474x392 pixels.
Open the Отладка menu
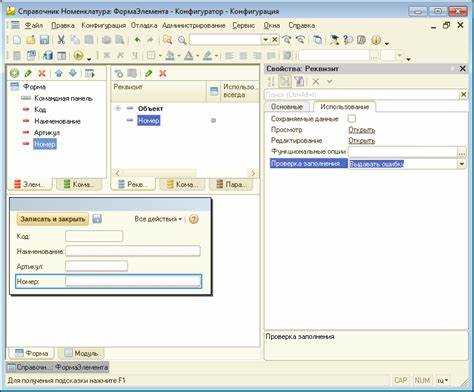click(144, 25)
